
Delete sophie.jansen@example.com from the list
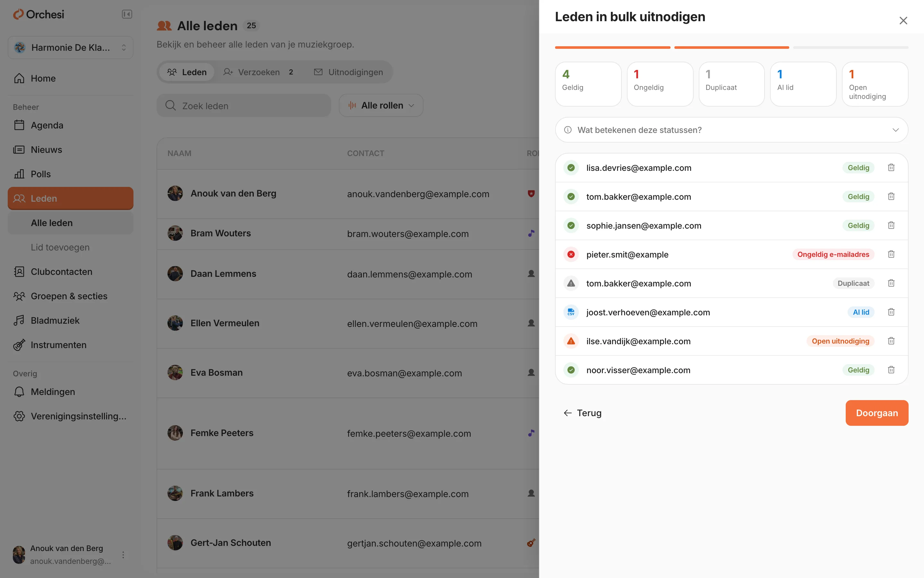point(891,225)
